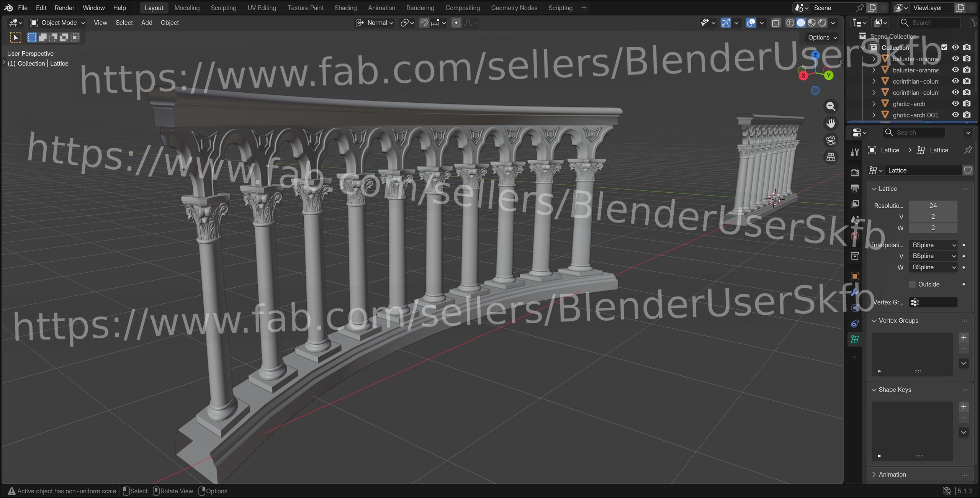Click the Resolution W value field
Image resolution: width=980 pixels, height=498 pixels.
pos(933,228)
